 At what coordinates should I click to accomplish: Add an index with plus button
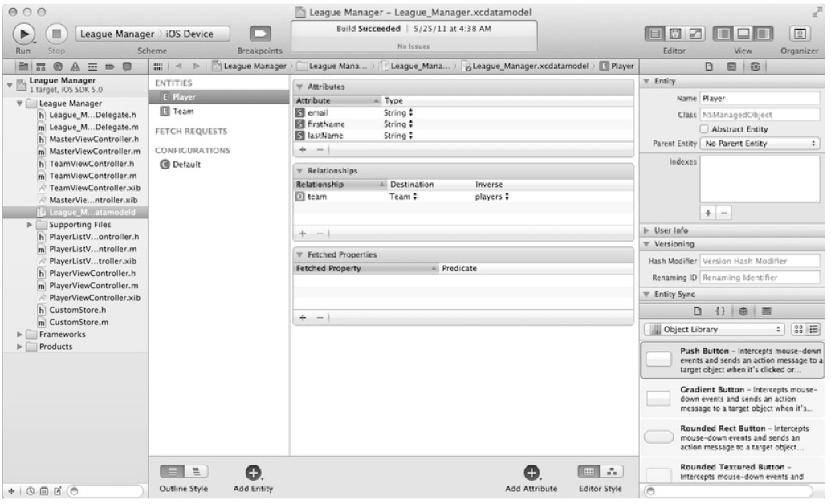click(707, 213)
